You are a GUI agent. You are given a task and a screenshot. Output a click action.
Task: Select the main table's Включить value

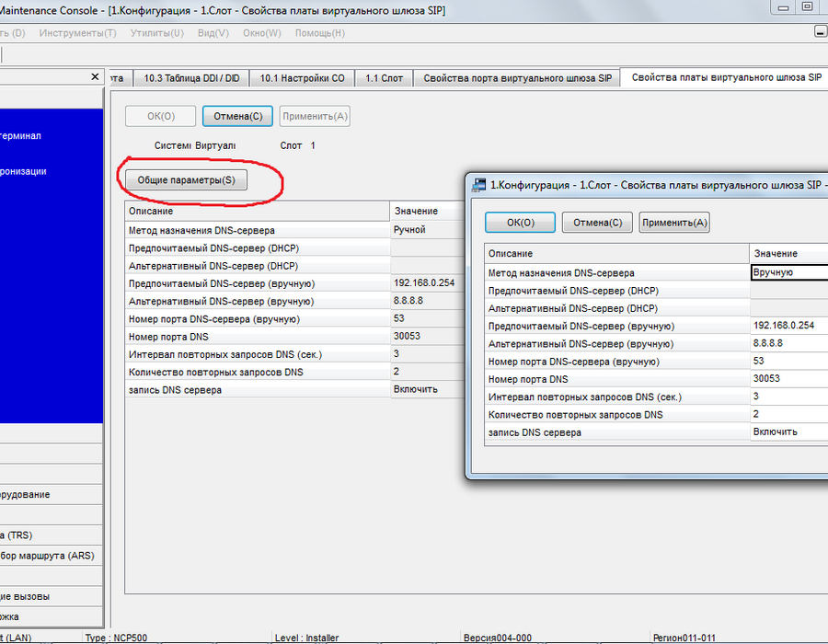[428, 389]
